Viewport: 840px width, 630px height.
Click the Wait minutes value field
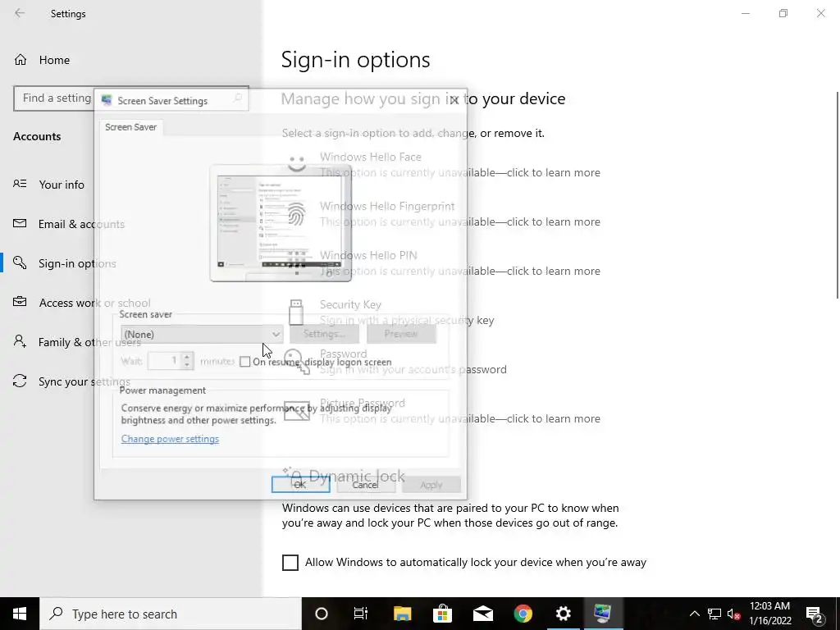164,361
